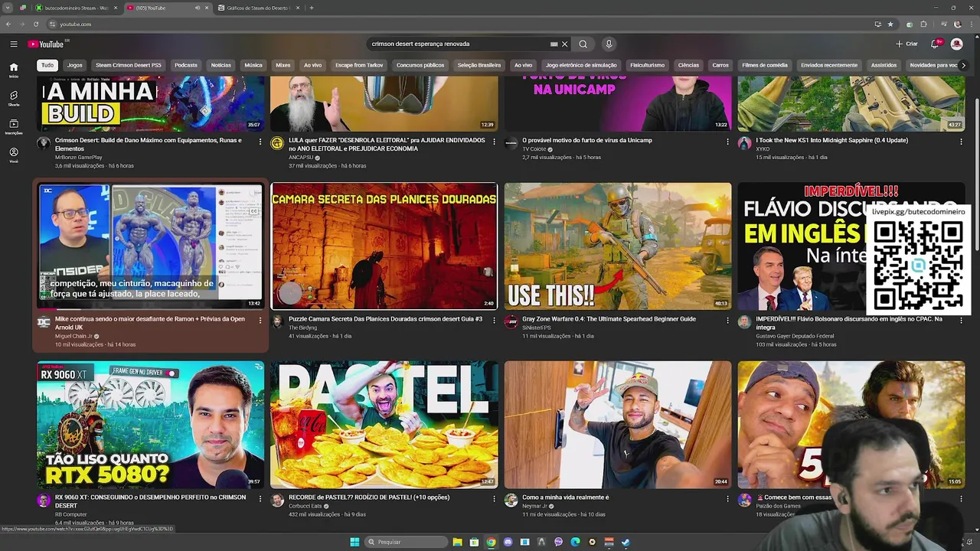Click the YouTube search input field
Image resolution: width=980 pixels, height=551 pixels.
click(x=459, y=44)
